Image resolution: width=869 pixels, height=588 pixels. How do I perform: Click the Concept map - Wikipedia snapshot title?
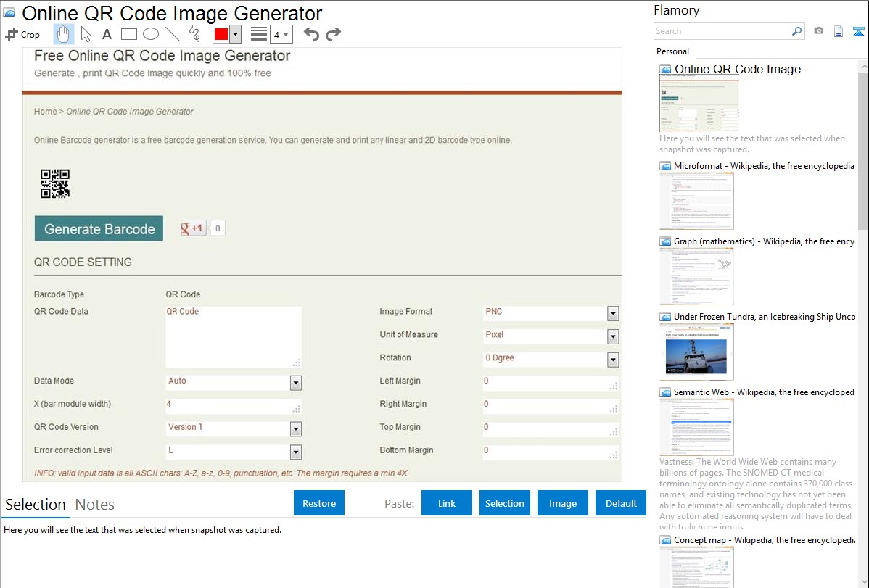[x=765, y=540]
